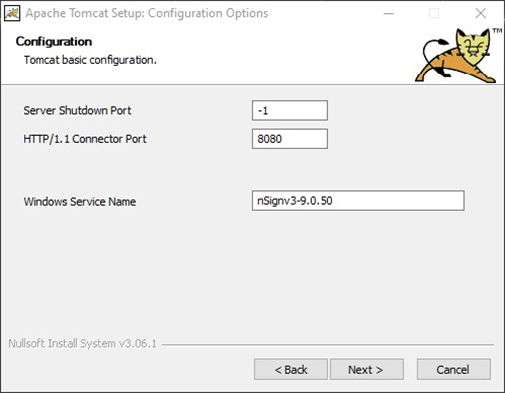Click the Tomcat icon in the title bar

tap(12, 13)
